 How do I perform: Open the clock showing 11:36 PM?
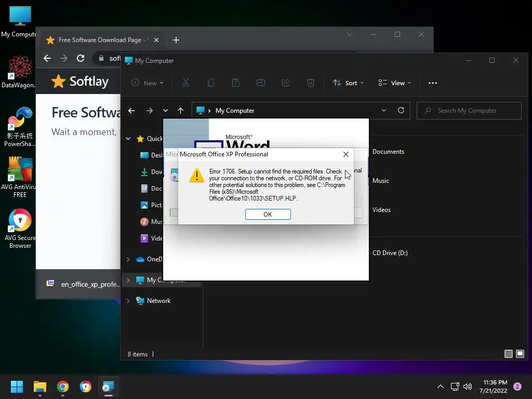click(x=494, y=387)
